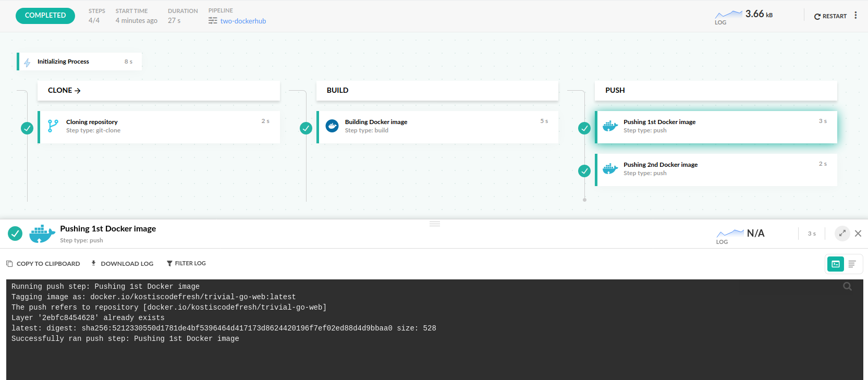The width and height of the screenshot is (868, 380).
Task: Click the CLONE stage header arrow
Action: (x=78, y=91)
